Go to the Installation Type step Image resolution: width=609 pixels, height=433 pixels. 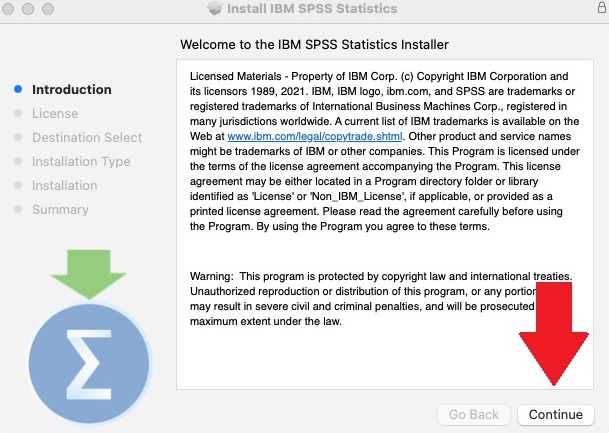(x=81, y=161)
